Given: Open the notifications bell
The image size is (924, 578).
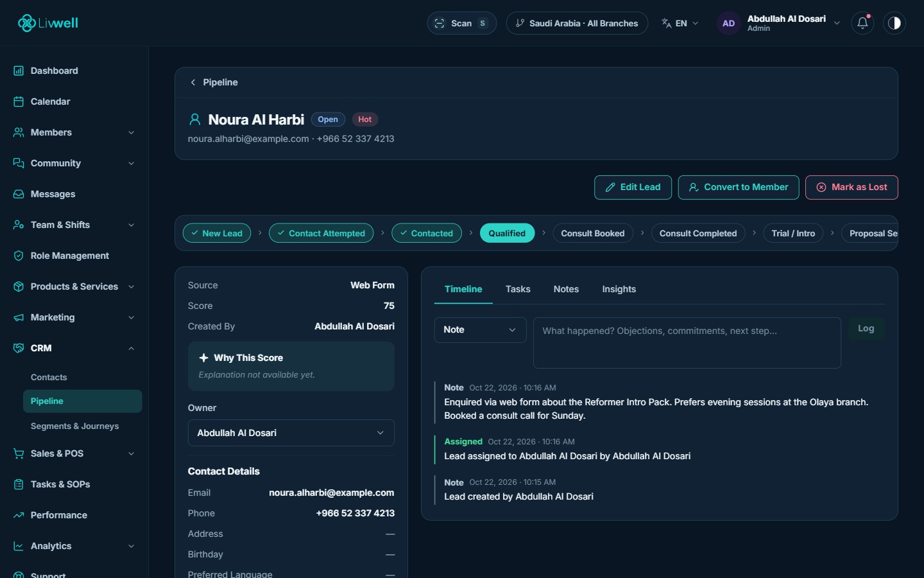Looking at the screenshot, I should click(x=862, y=23).
